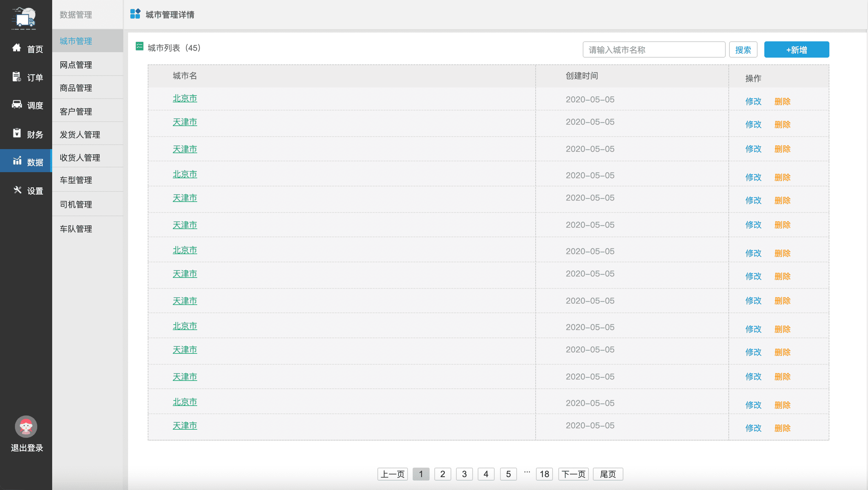Image resolution: width=868 pixels, height=490 pixels.
Task: Click the home house icon
Action: click(16, 48)
